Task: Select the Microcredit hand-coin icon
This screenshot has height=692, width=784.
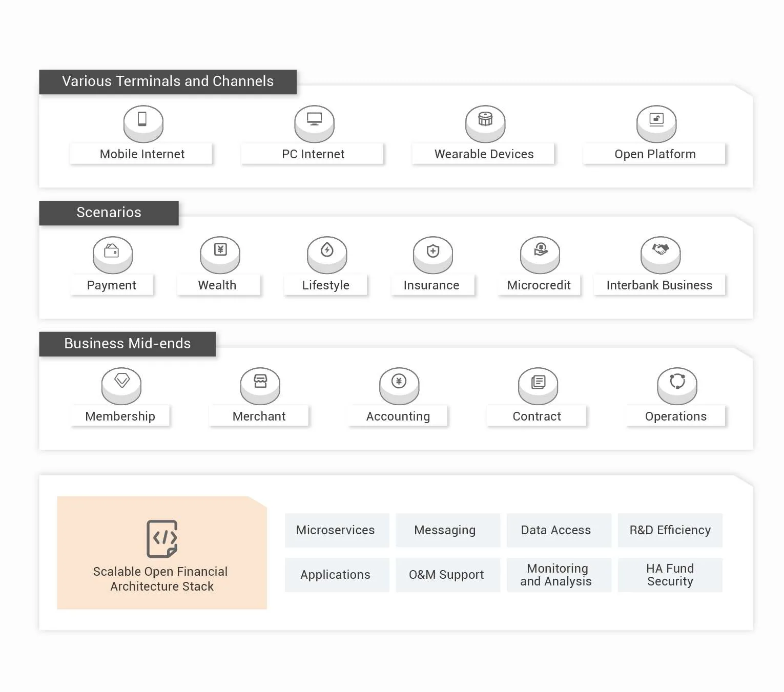Action: point(540,251)
